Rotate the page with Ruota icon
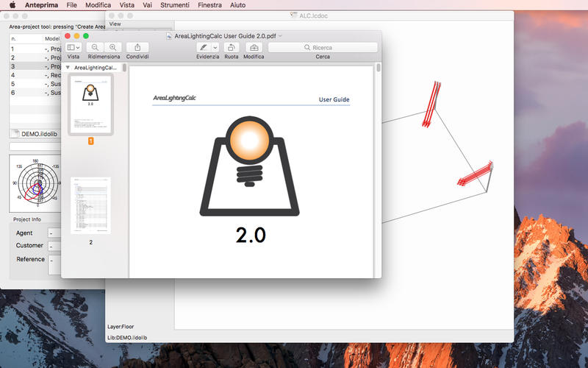Image resolution: width=588 pixels, height=368 pixels. click(232, 47)
